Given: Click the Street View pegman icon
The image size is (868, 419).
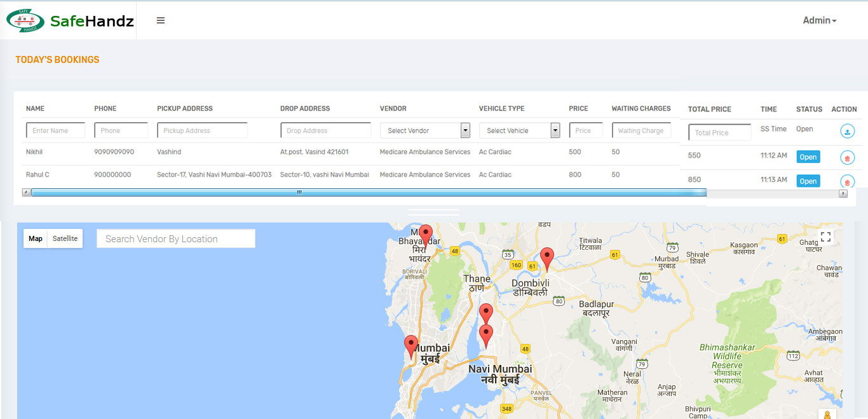Looking at the screenshot, I should [x=827, y=415].
